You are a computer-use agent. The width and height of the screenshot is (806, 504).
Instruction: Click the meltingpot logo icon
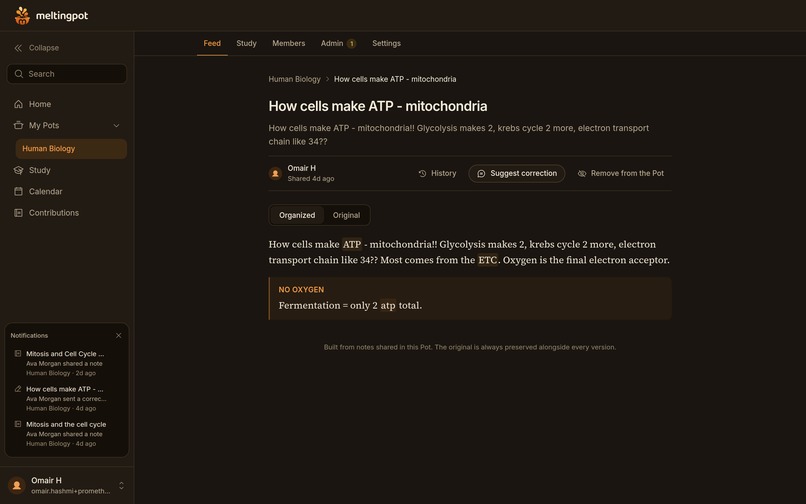[x=22, y=15]
